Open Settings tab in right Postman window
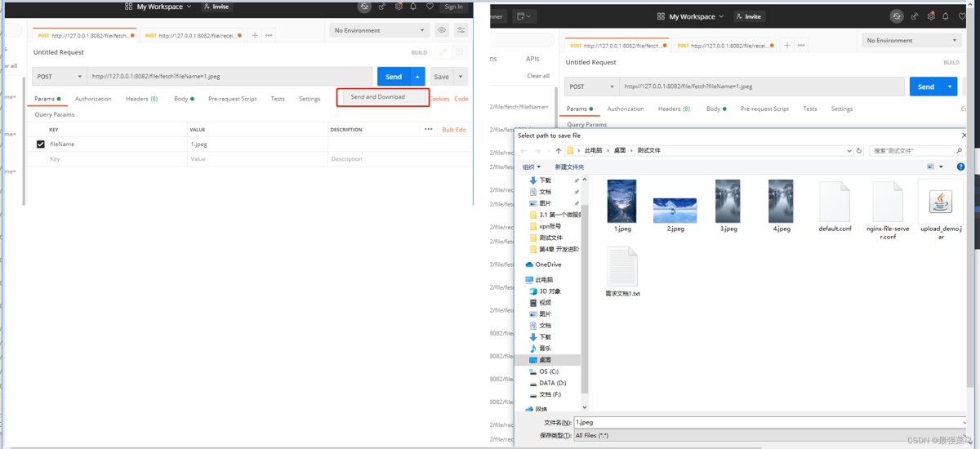 tap(842, 109)
